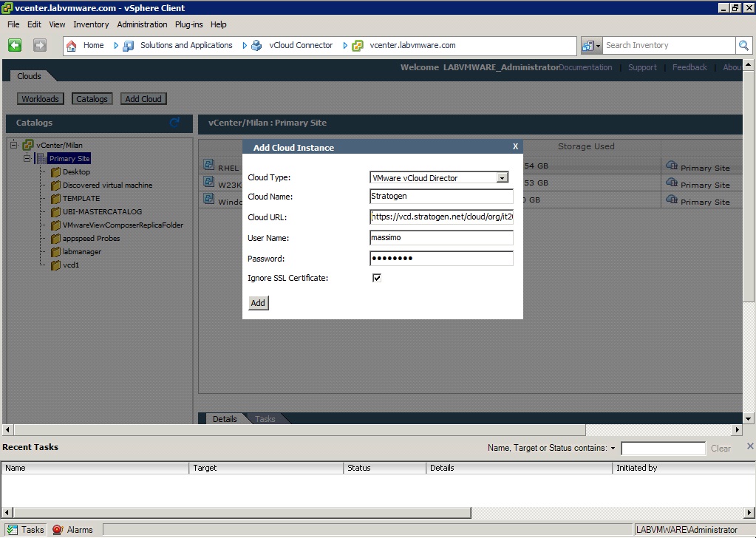Click the appspeed Probes folder icon
This screenshot has width=756, height=538.
[55, 239]
